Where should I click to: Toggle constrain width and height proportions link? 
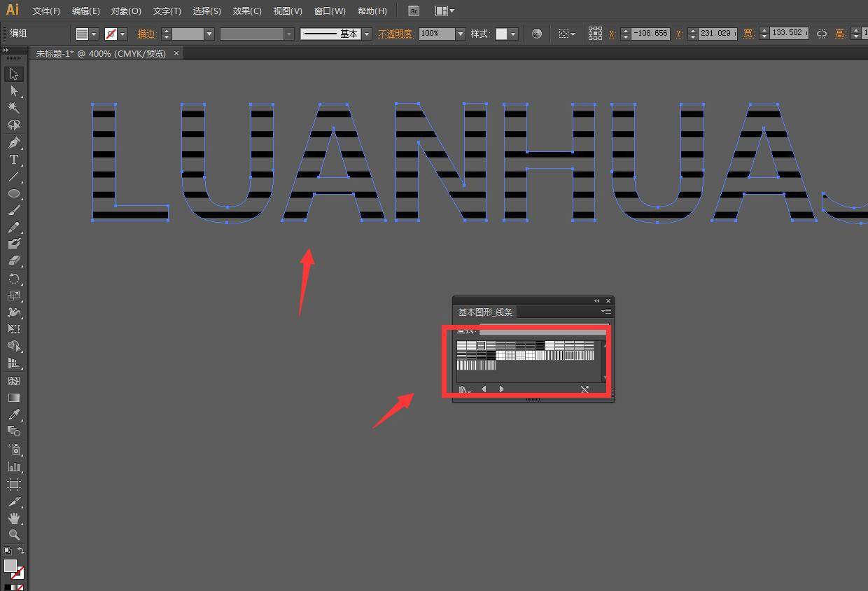(822, 34)
